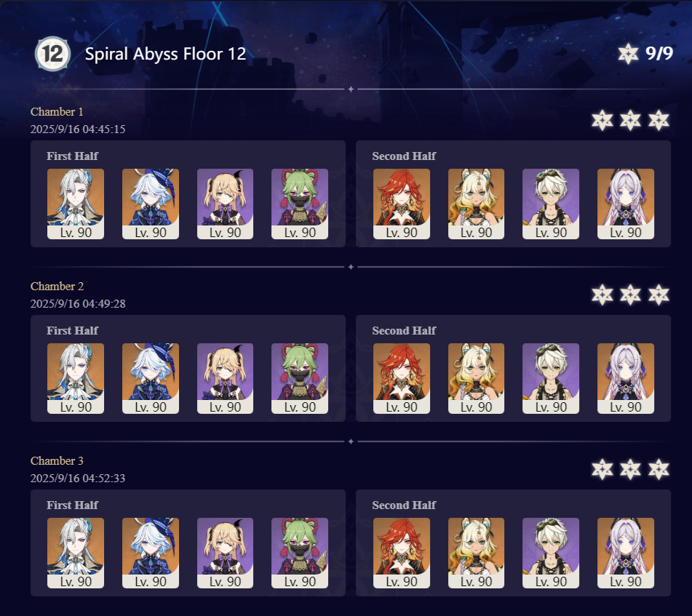Screen dimensions: 692x616
Task: Click Second Half heading in Chamber 1
Action: point(404,156)
